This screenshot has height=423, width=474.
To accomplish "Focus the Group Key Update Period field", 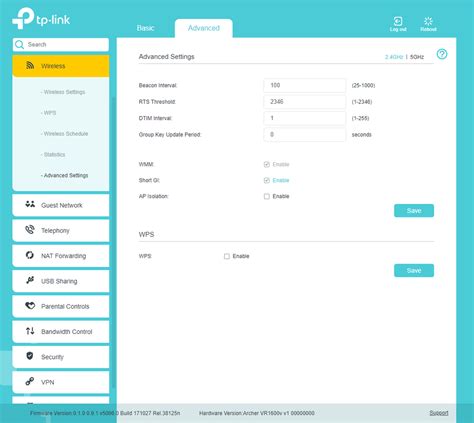I will pos(305,134).
